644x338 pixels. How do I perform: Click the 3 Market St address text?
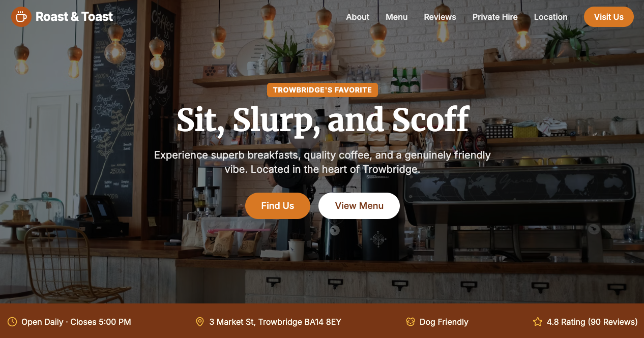coord(275,322)
